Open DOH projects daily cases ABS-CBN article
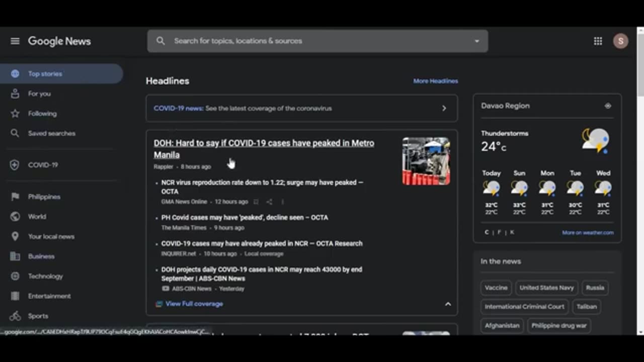 [x=262, y=274]
